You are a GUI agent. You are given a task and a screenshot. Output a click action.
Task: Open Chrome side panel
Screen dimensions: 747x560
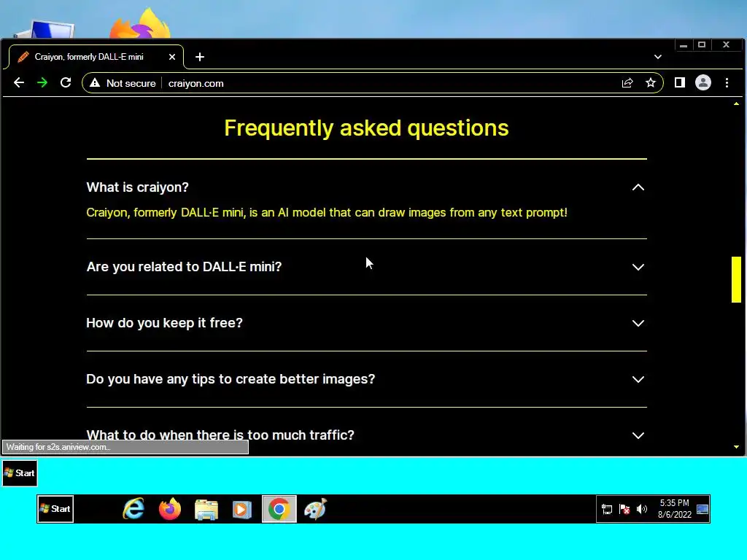point(680,83)
